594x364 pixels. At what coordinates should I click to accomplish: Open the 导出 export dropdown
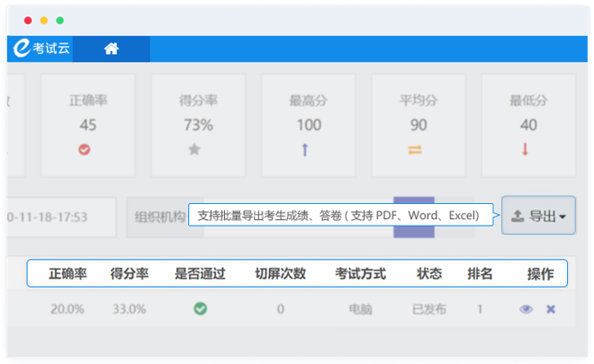coord(538,216)
